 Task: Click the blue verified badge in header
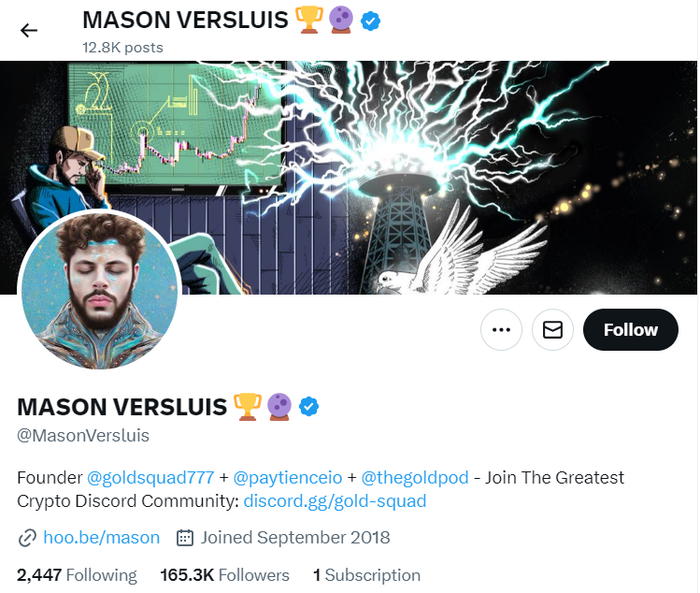click(x=370, y=21)
